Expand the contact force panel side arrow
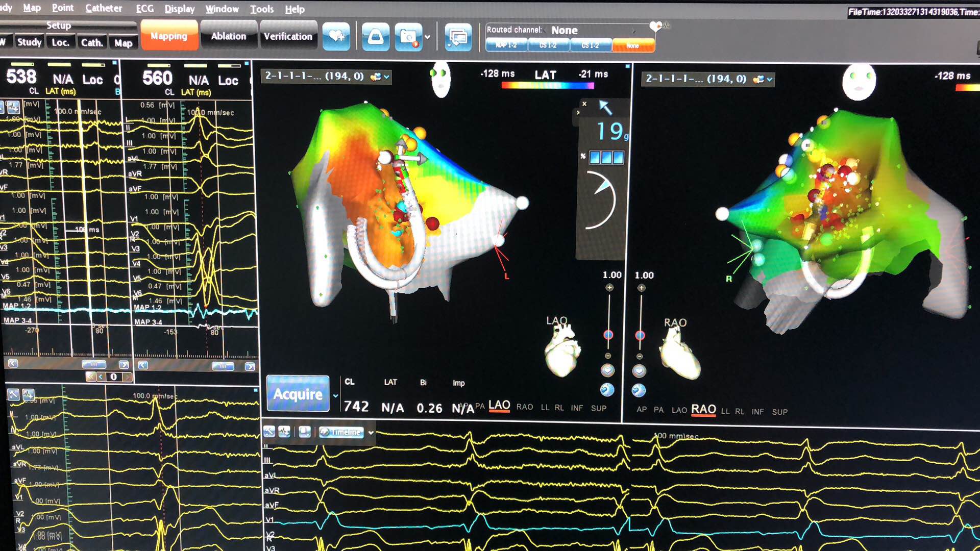 click(x=578, y=112)
